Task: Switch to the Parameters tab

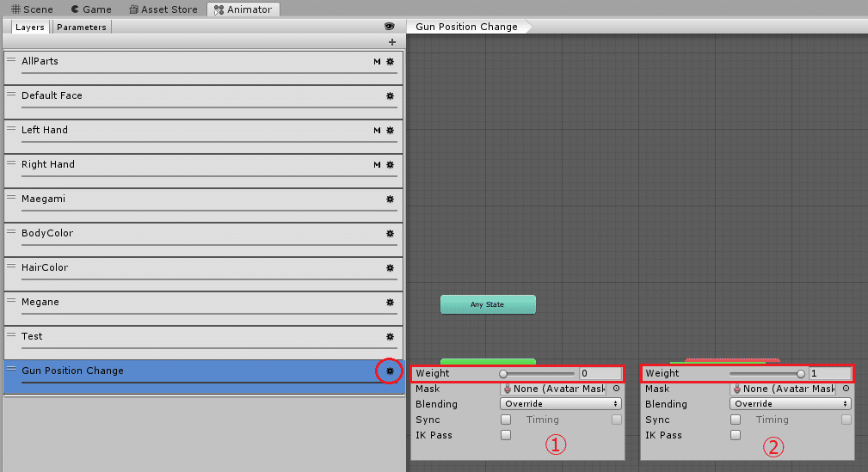Action: point(82,28)
